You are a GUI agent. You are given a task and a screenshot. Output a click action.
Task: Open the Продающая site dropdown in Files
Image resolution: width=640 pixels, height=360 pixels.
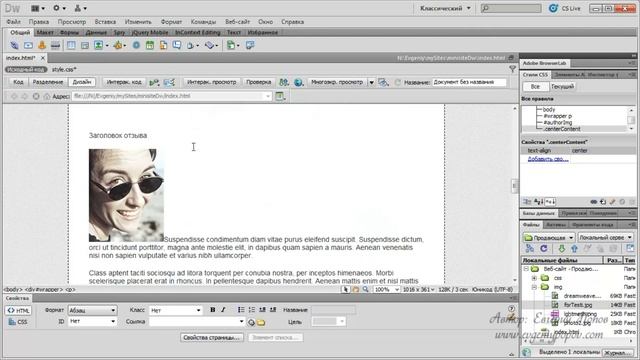pyautogui.click(x=549, y=237)
